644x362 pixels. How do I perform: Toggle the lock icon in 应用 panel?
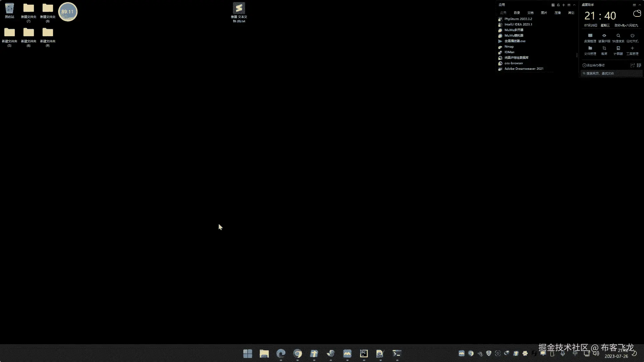coord(558,5)
